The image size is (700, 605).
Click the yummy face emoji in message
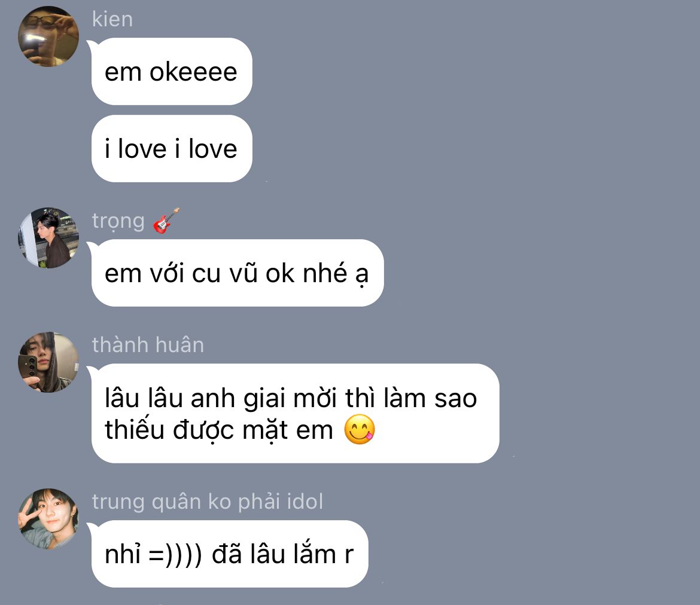360,430
